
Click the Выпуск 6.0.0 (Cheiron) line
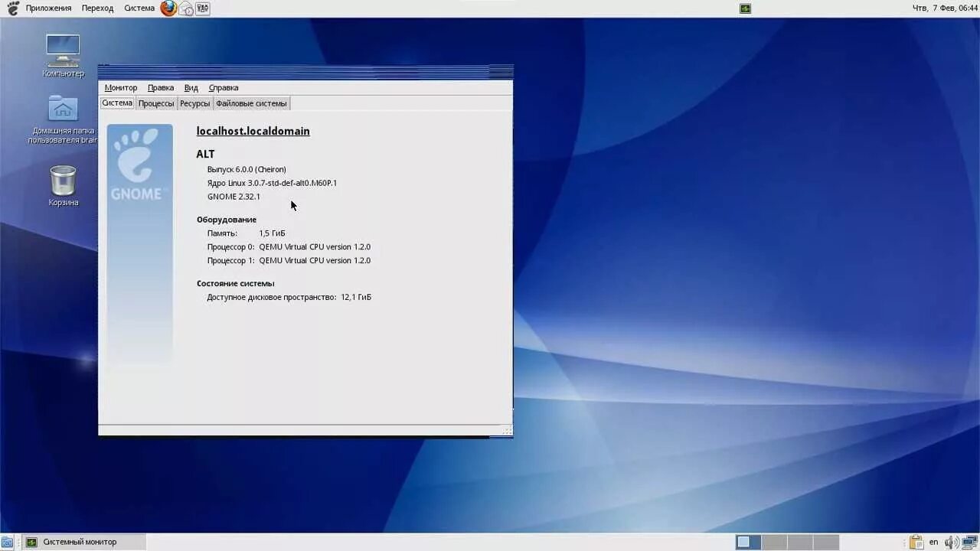click(x=247, y=169)
